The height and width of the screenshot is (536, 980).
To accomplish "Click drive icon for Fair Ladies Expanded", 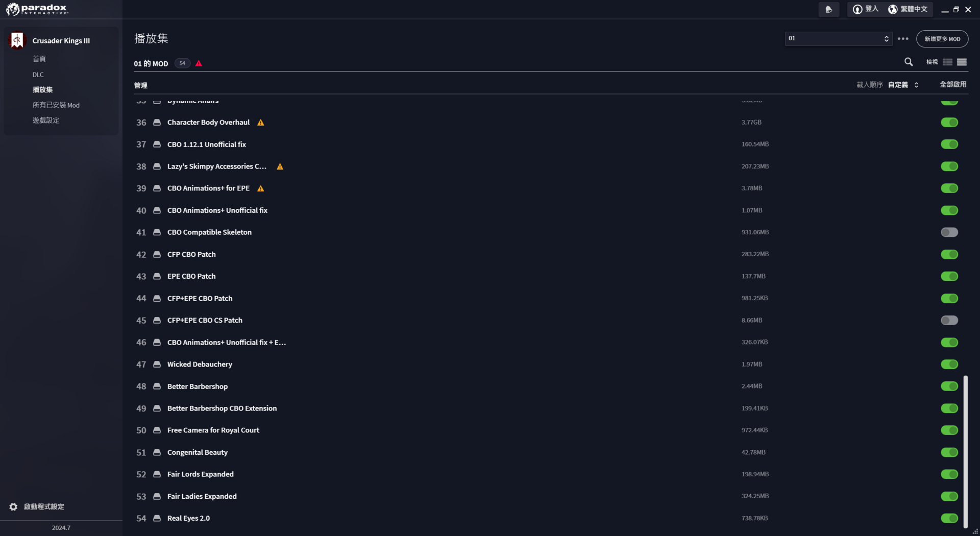I will [x=157, y=496].
